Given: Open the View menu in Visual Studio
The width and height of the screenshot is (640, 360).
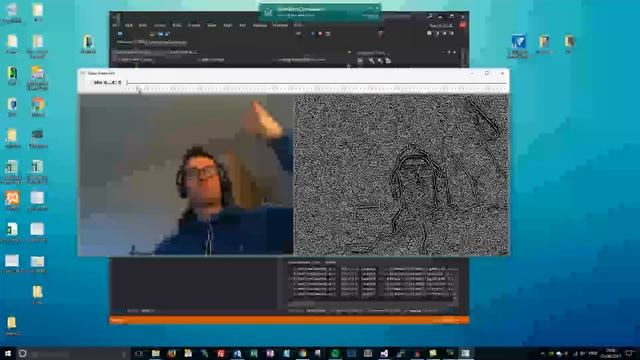Looking at the screenshot, I should [142, 25].
